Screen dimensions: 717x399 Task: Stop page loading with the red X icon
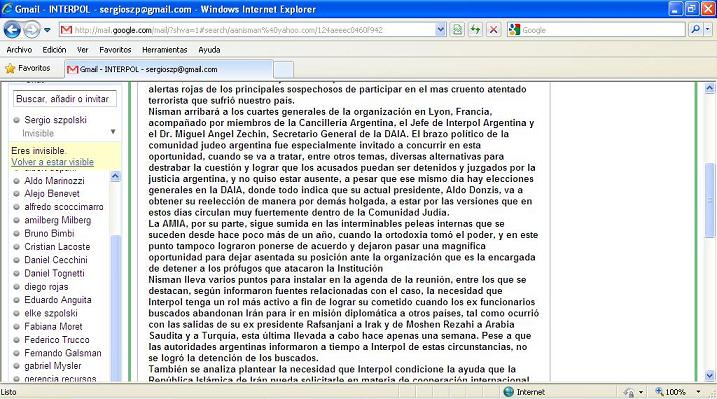click(x=493, y=30)
